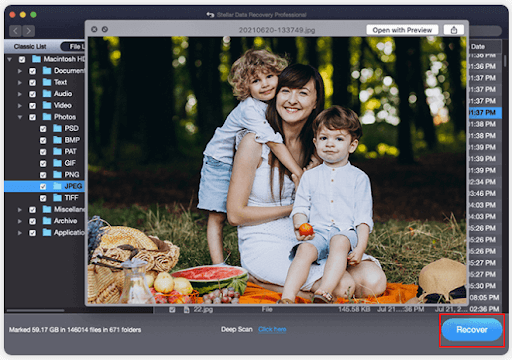Click the Recover button
This screenshot has height=360, width=512.
click(472, 330)
